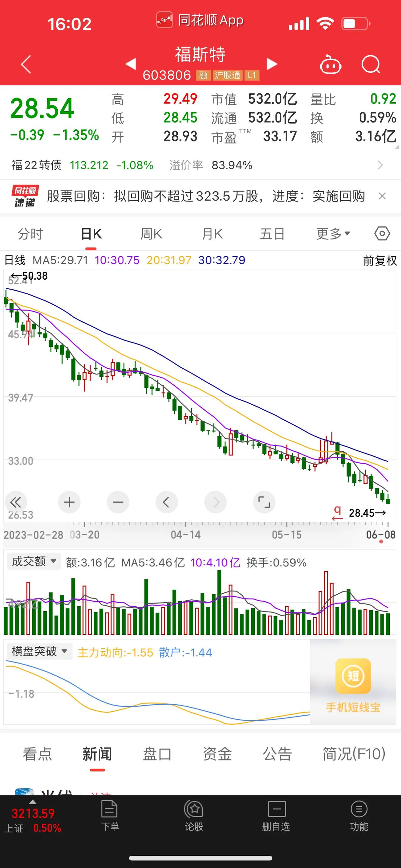Image resolution: width=401 pixels, height=868 pixels.
Task: Tap current price 28.54
Action: click(42, 108)
